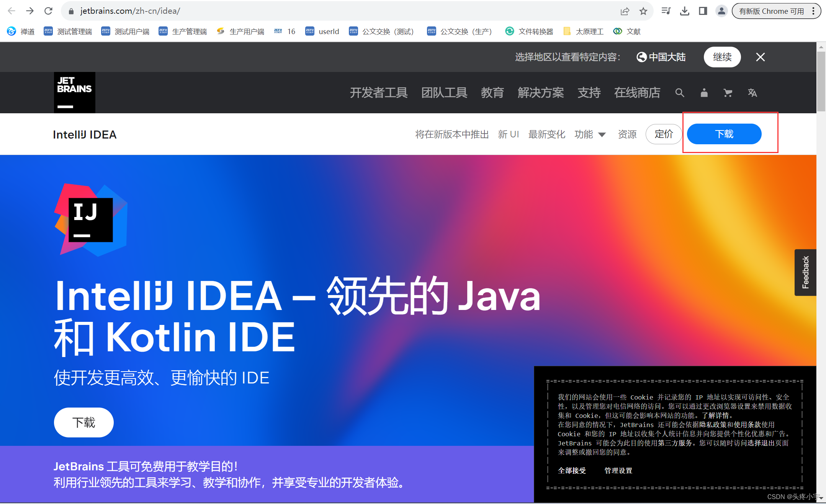Screen dimensions: 826x504
Task: Open the 太原理工 bookmark folder
Action: [x=583, y=31]
